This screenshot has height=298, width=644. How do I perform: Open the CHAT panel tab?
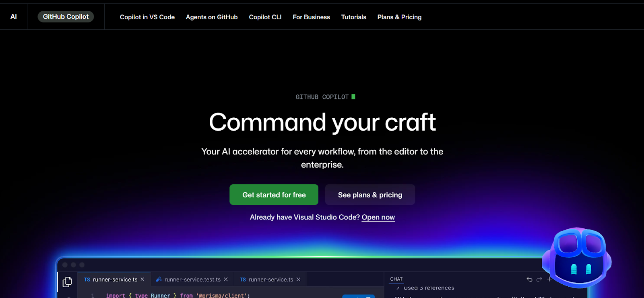click(396, 279)
